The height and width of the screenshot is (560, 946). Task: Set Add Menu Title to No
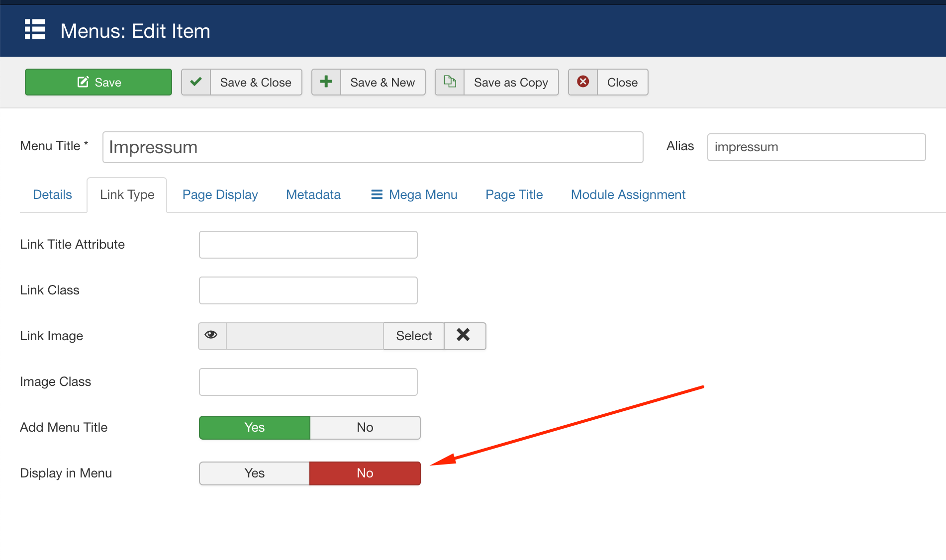point(365,428)
